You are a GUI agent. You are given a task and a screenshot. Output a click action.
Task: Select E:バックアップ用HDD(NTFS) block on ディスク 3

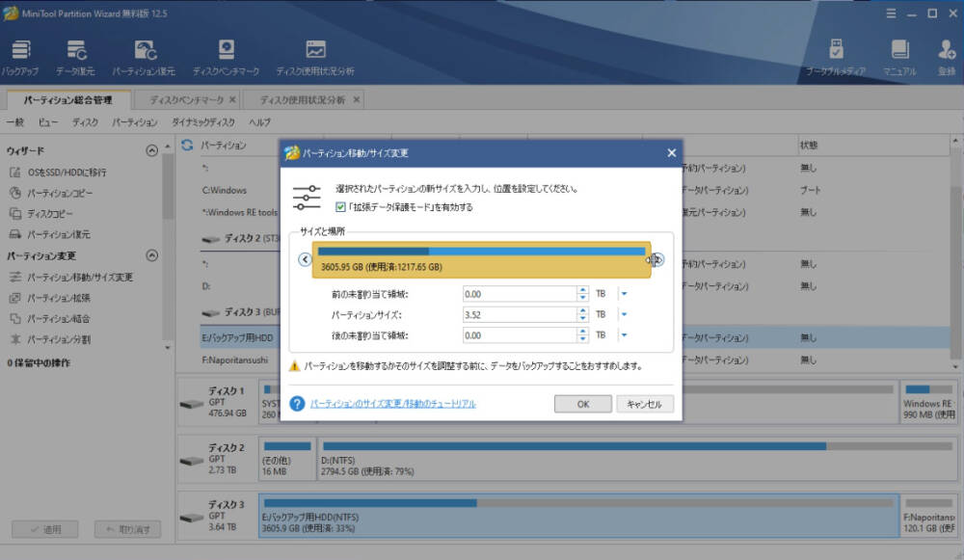[x=578, y=516]
